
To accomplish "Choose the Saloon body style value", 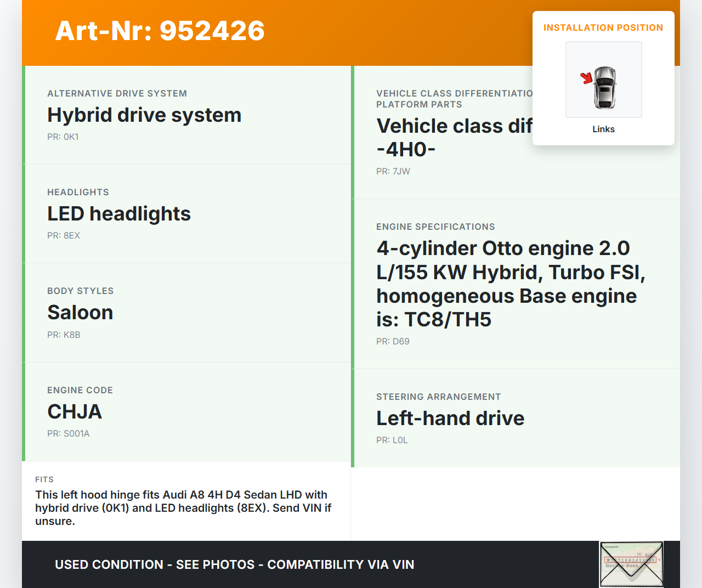I will [80, 313].
